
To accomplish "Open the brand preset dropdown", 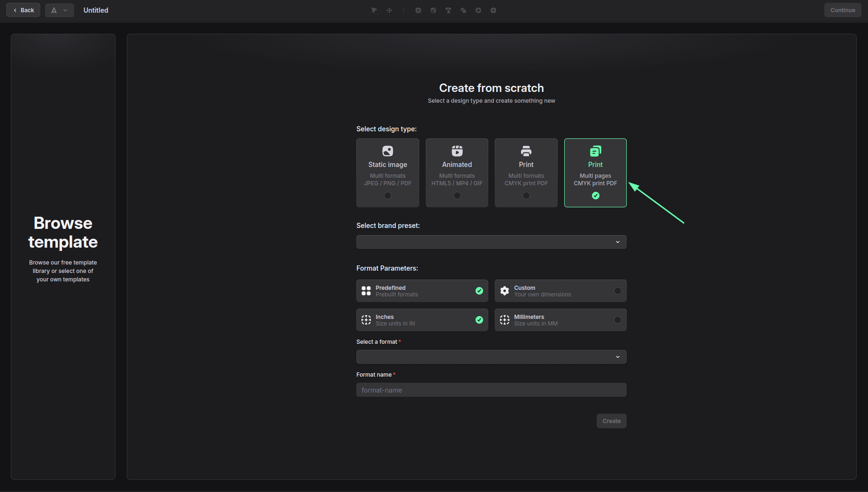I will point(492,242).
